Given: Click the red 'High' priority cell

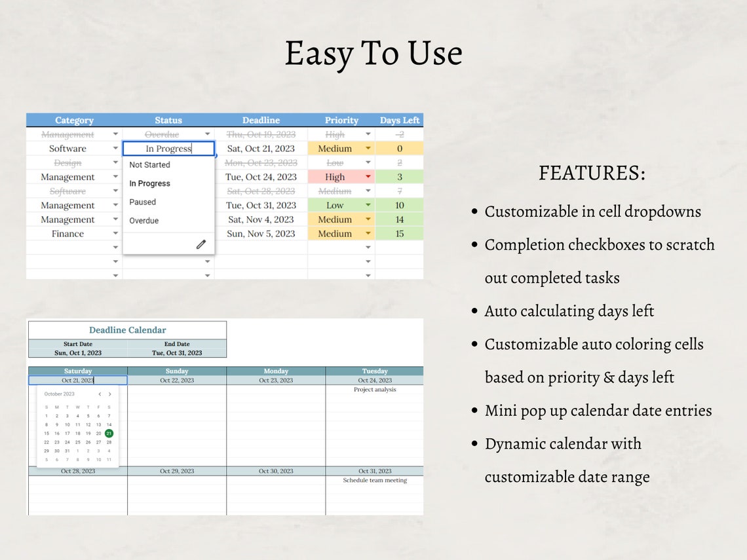Looking at the screenshot, I should pos(334,177).
